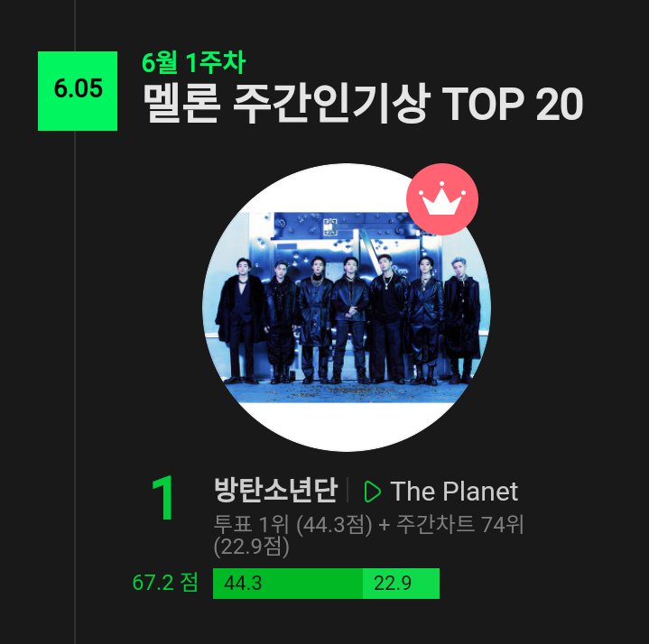Click the 투표 1위 (44.3점) text
This screenshot has width=649, height=644.
coord(292,524)
